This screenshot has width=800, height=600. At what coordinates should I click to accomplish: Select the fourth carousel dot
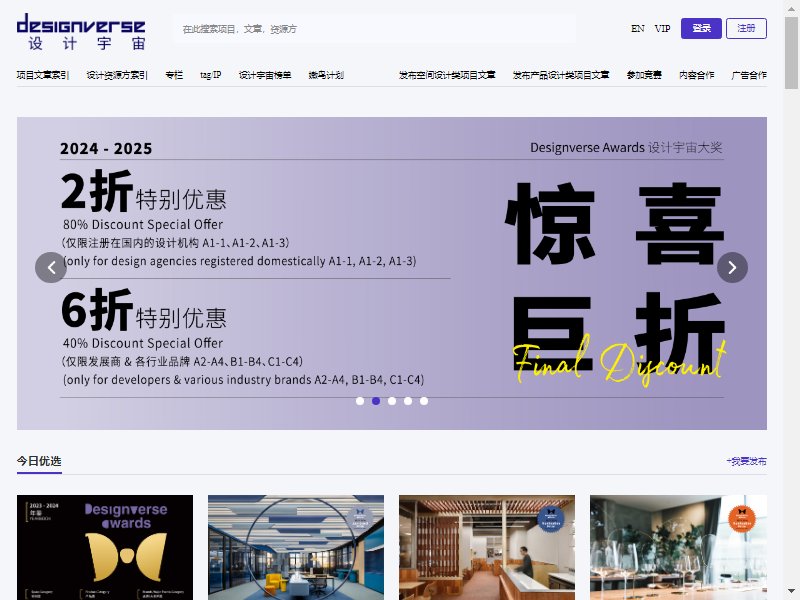[408, 401]
